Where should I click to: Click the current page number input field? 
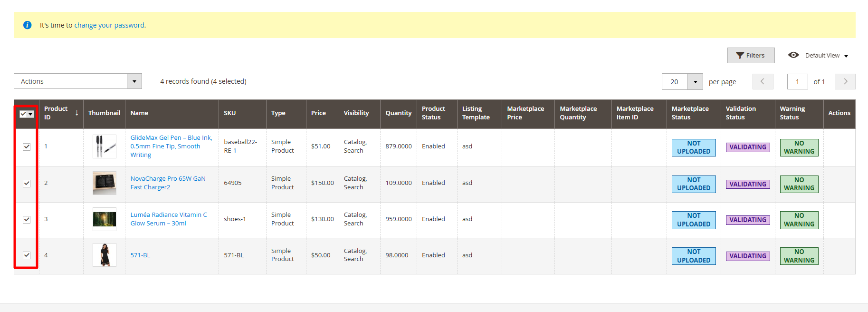click(797, 82)
